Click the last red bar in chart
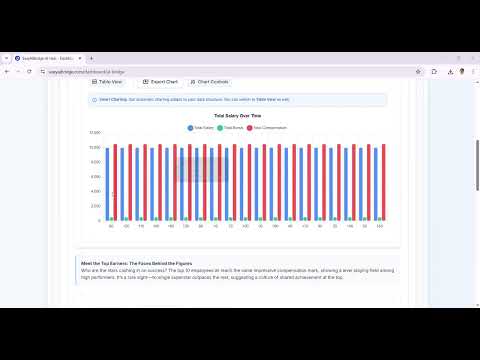Image resolution: width=480 pixels, height=360 pixels. [384, 182]
